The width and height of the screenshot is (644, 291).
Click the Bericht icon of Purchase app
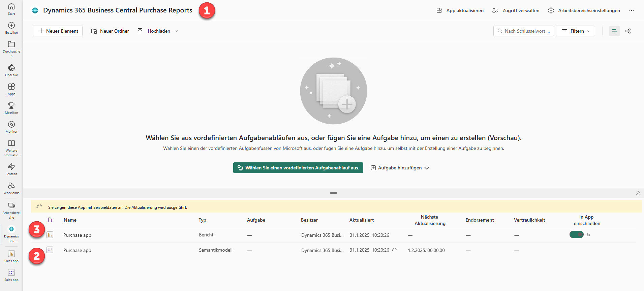pos(50,235)
